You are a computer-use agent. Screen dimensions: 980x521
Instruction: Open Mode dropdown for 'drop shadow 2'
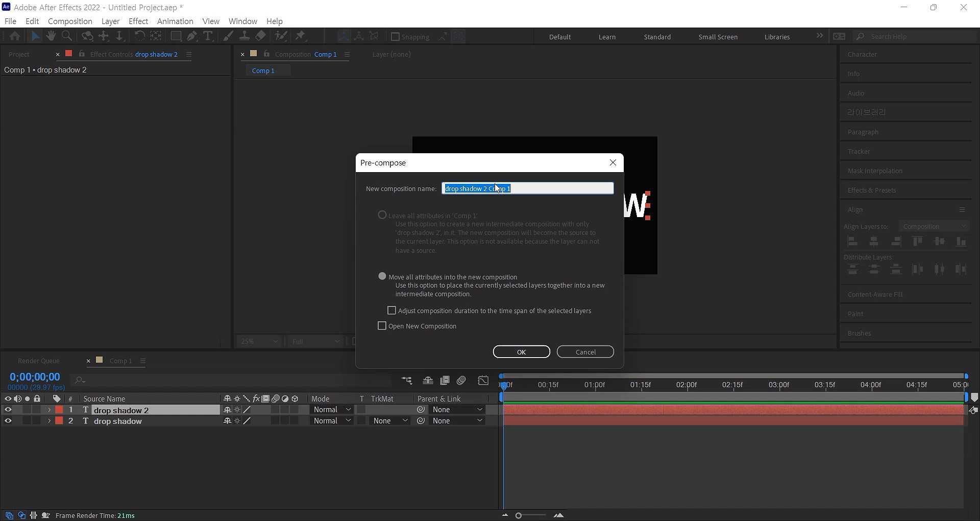click(x=332, y=410)
